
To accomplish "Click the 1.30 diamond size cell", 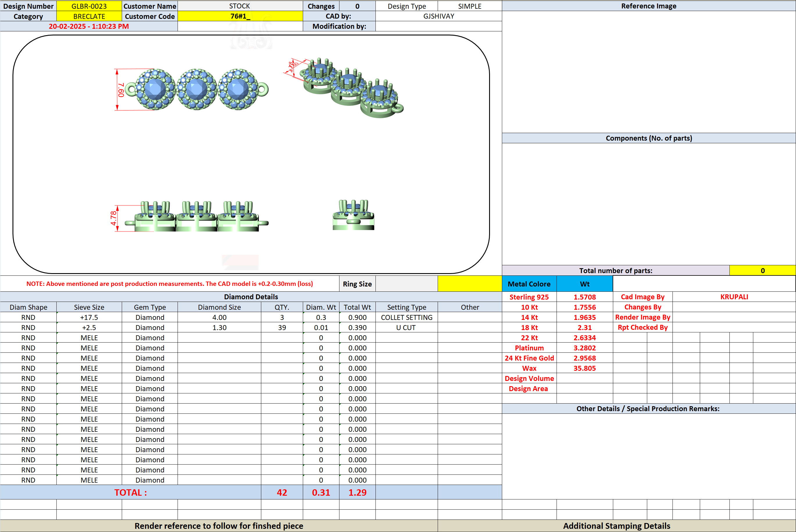I will pos(219,327).
